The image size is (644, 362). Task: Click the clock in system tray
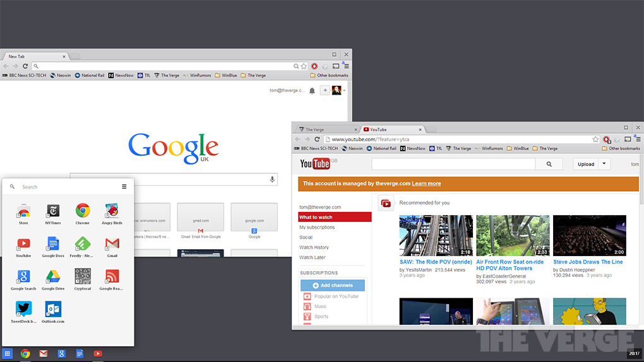coord(634,353)
